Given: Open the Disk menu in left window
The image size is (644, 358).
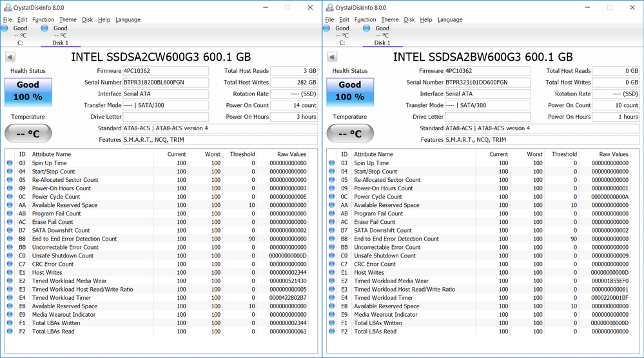Looking at the screenshot, I should [87, 19].
